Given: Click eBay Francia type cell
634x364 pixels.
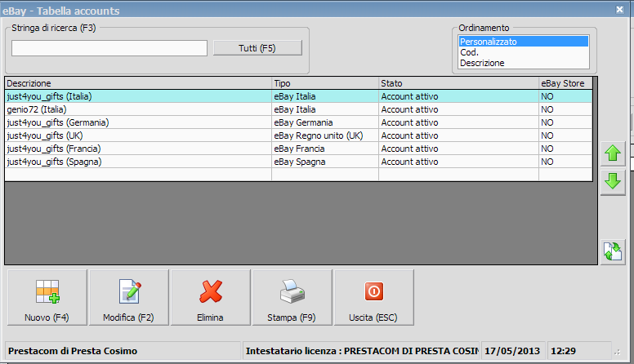Looking at the screenshot, I should (325, 149).
